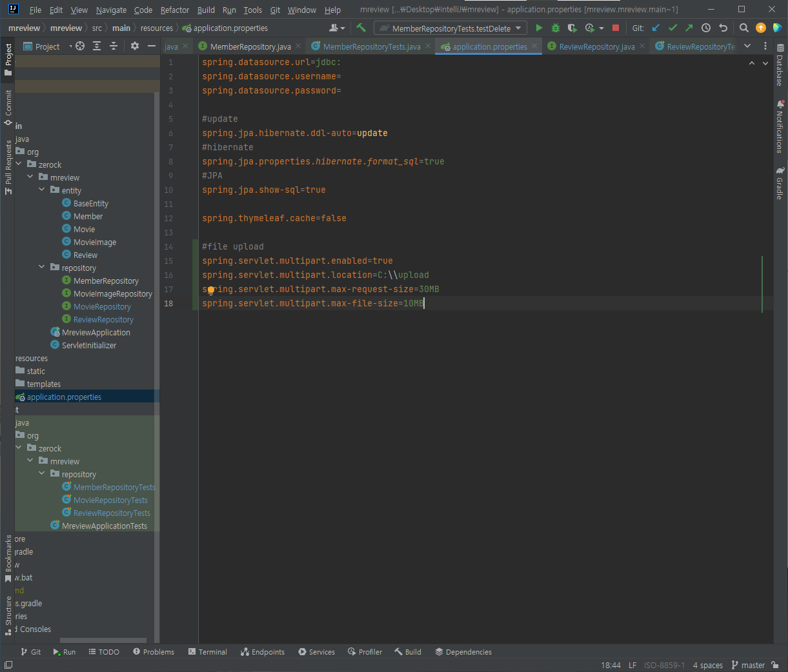Open Problems tool window
The width and height of the screenshot is (788, 672).
154,652
